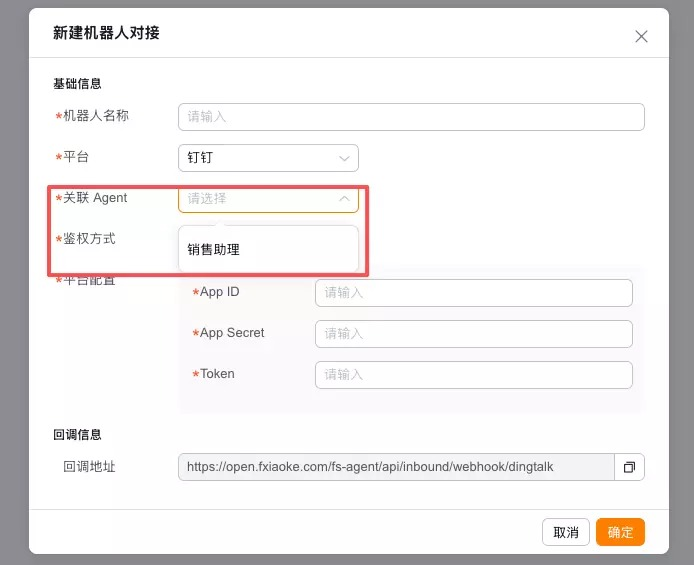
Task: Click the 机器人名称 input field
Action: click(411, 117)
